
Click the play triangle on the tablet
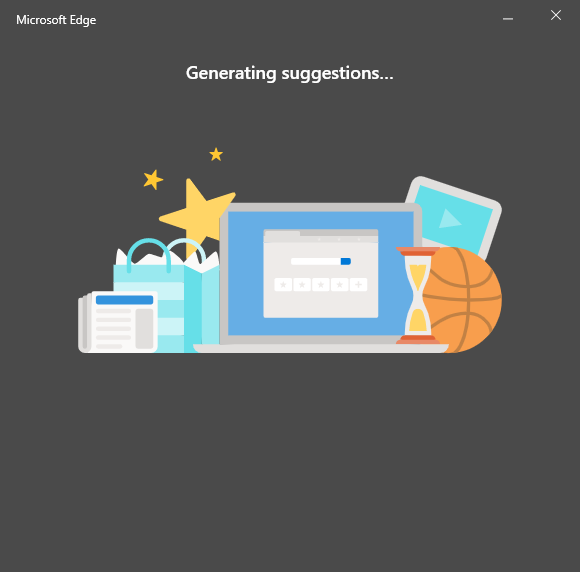[x=449, y=219]
